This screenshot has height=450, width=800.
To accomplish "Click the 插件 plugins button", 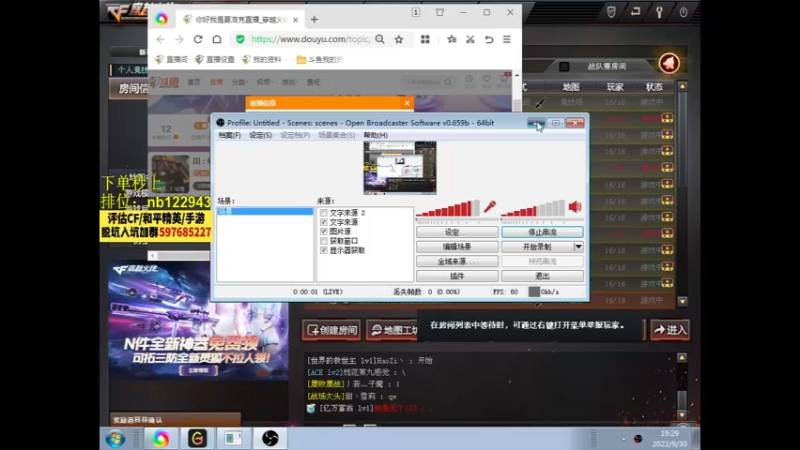I will 457,276.
